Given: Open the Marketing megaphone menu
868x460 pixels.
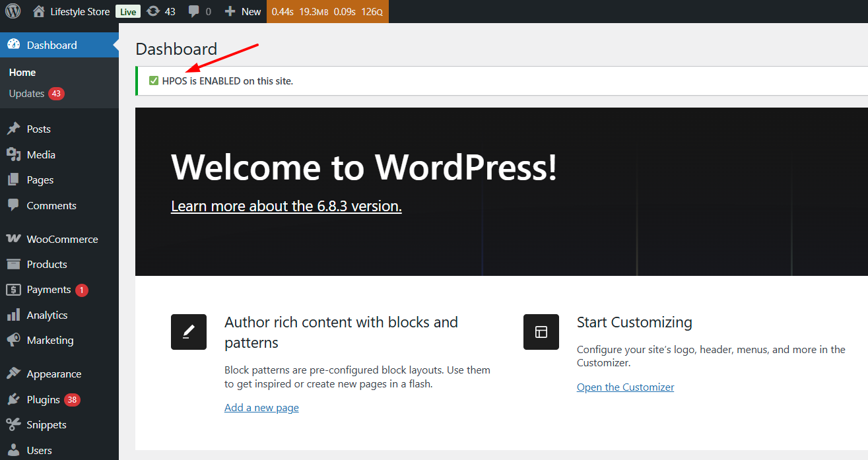Looking at the screenshot, I should [13, 340].
